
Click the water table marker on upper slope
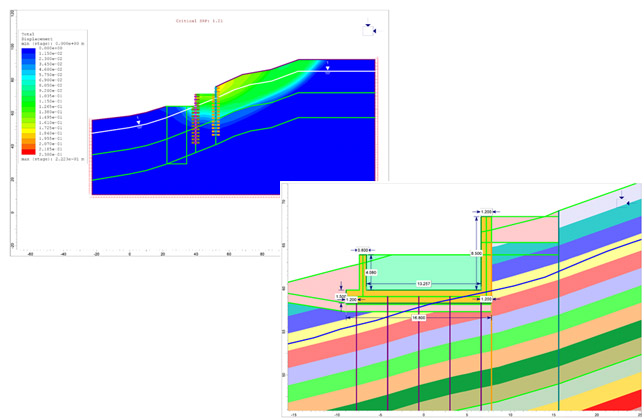click(328, 68)
